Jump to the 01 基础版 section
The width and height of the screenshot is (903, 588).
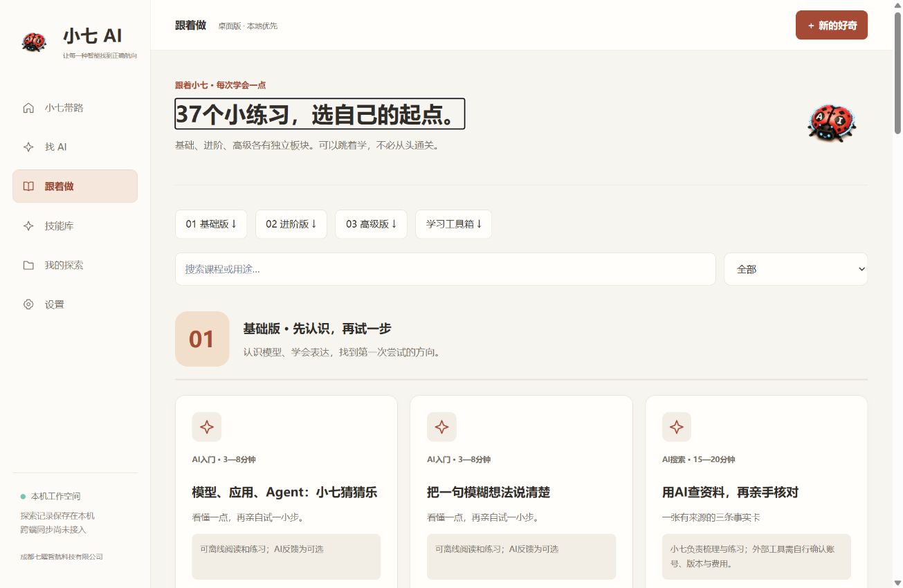tap(211, 224)
